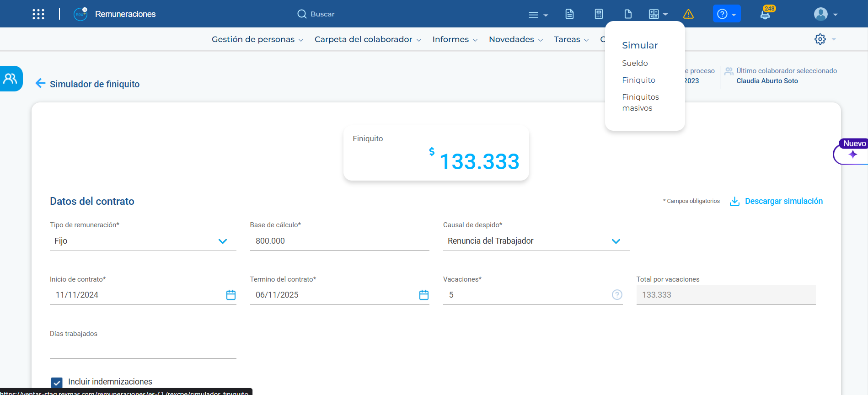Click the Vacaciones help question icon
The height and width of the screenshot is (395, 868).
click(x=617, y=295)
